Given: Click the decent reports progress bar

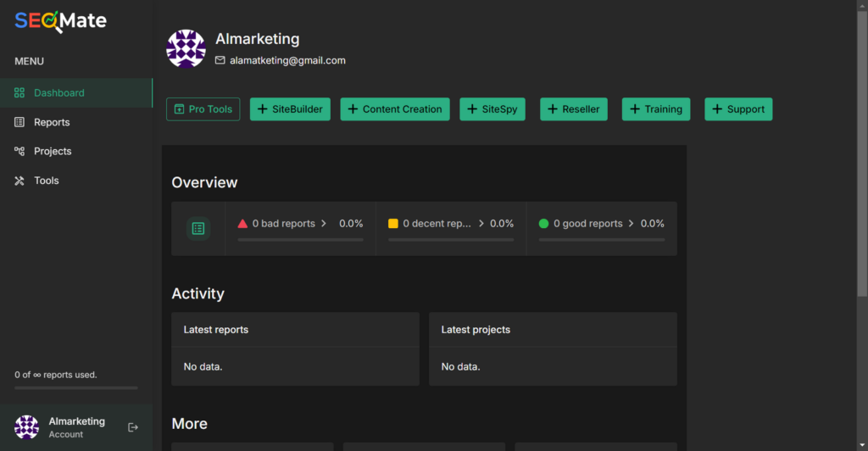Looking at the screenshot, I should click(451, 240).
